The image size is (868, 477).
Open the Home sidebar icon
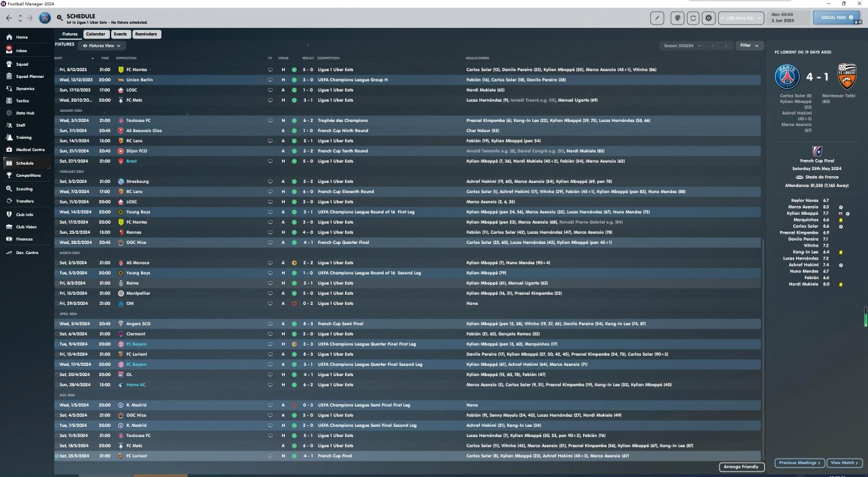click(9, 37)
